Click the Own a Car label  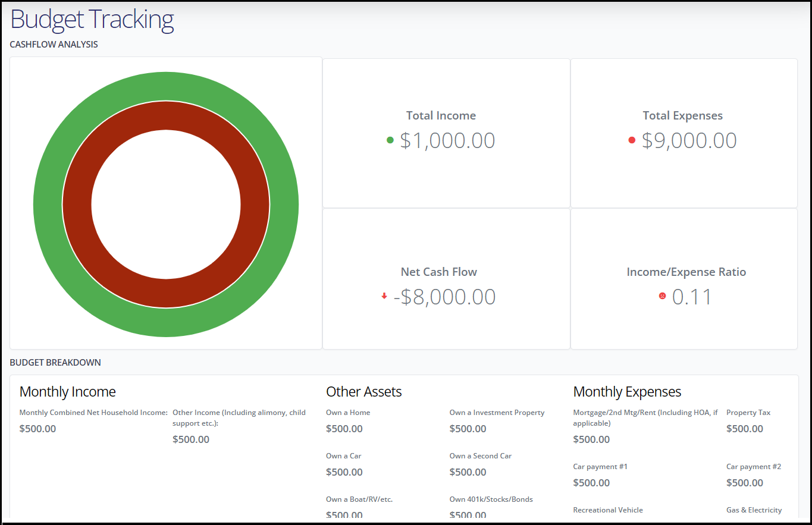coord(344,456)
